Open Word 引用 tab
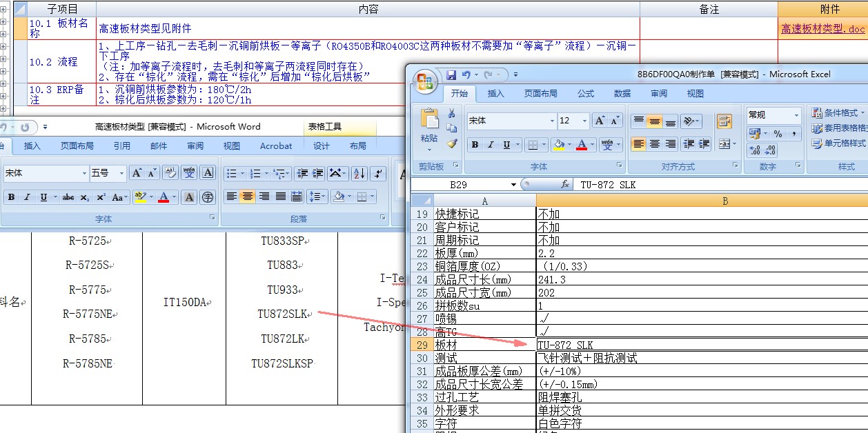This screenshot has height=433, width=868. click(122, 145)
